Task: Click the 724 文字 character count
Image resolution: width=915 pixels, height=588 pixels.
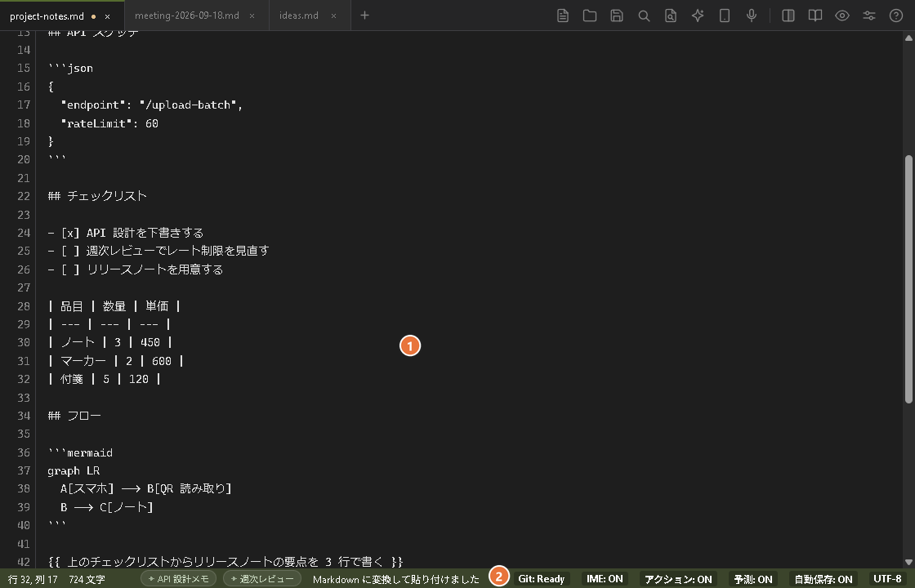Action: coord(87,579)
